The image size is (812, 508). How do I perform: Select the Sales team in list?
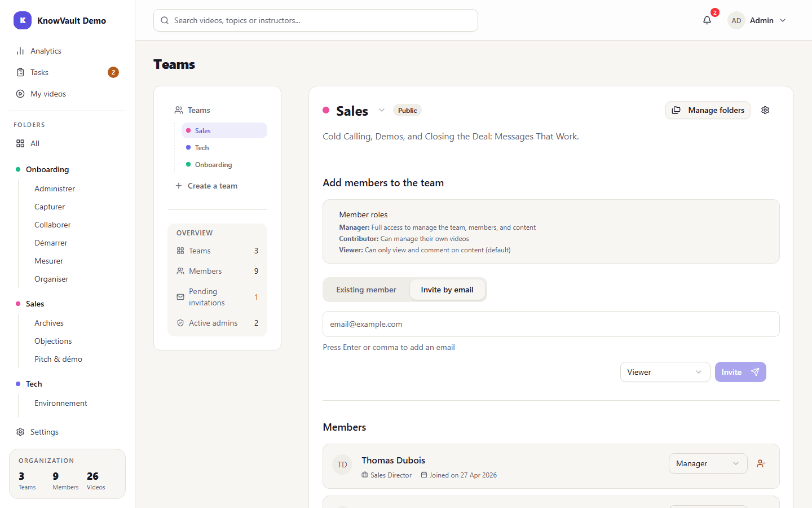pyautogui.click(x=224, y=130)
